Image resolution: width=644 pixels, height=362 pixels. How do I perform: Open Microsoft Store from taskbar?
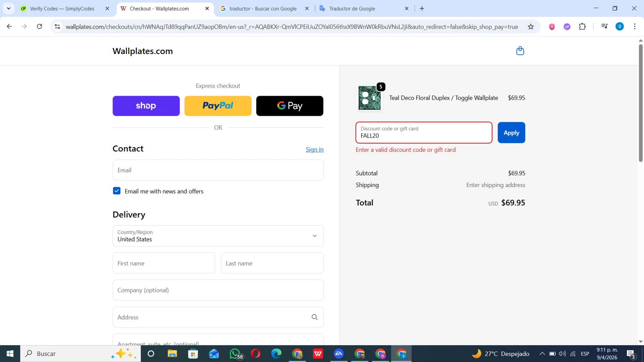(x=193, y=353)
